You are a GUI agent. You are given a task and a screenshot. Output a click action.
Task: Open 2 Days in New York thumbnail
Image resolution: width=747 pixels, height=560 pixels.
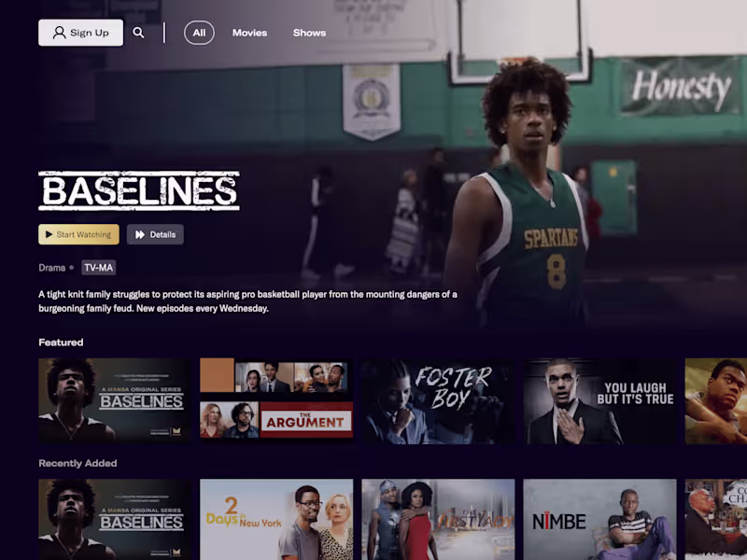[x=276, y=520]
